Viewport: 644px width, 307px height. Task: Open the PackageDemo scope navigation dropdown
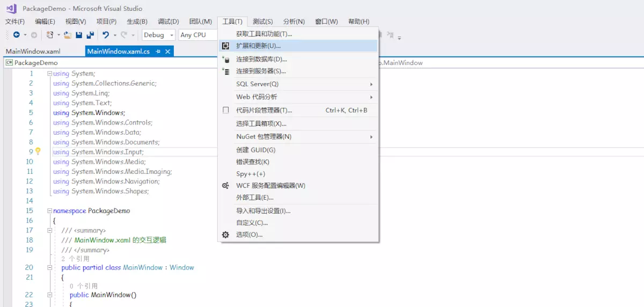pos(110,63)
